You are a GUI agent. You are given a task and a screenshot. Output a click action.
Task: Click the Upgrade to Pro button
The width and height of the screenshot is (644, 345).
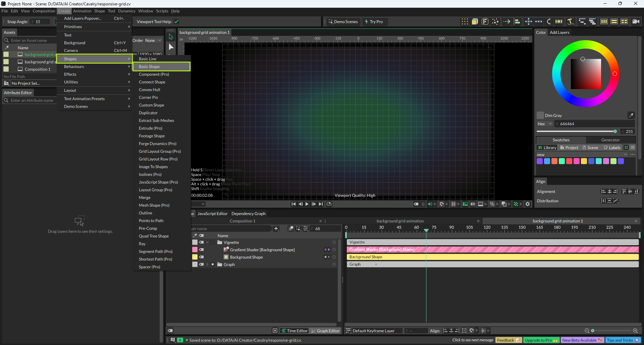coord(541,340)
